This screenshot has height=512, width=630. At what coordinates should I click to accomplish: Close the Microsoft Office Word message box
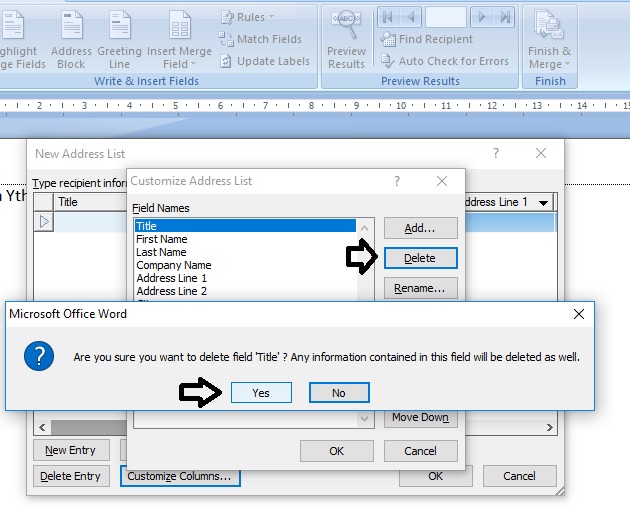coord(579,314)
